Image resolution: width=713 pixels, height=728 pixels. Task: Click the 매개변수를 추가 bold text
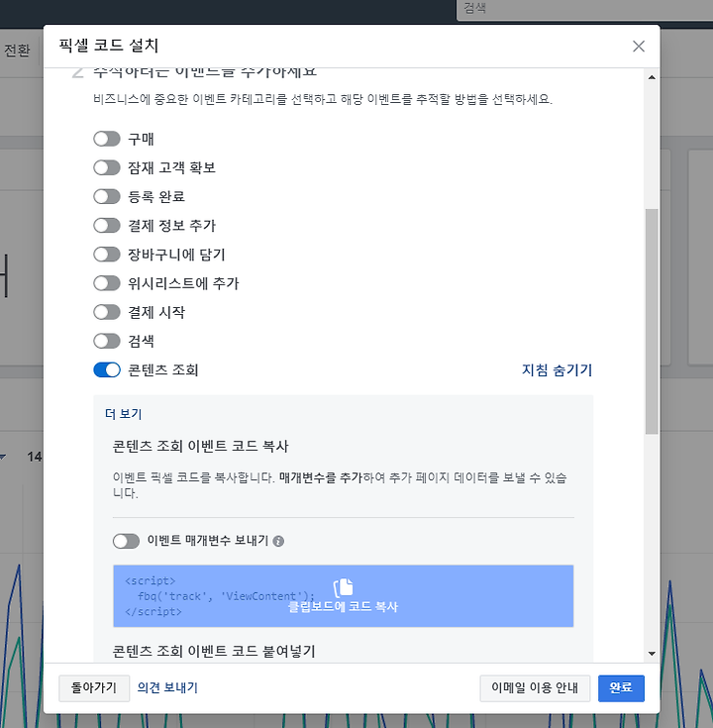321,477
